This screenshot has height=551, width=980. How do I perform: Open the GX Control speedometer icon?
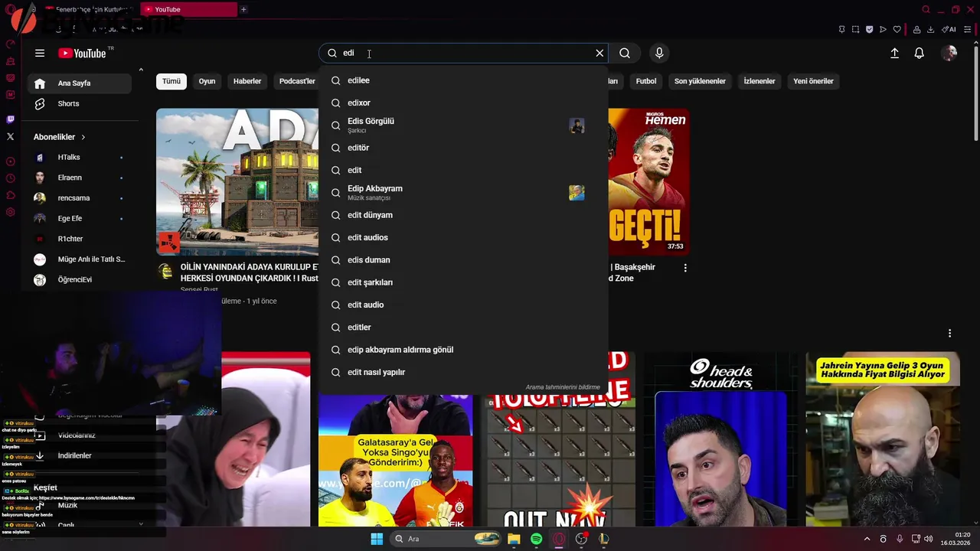click(x=10, y=44)
